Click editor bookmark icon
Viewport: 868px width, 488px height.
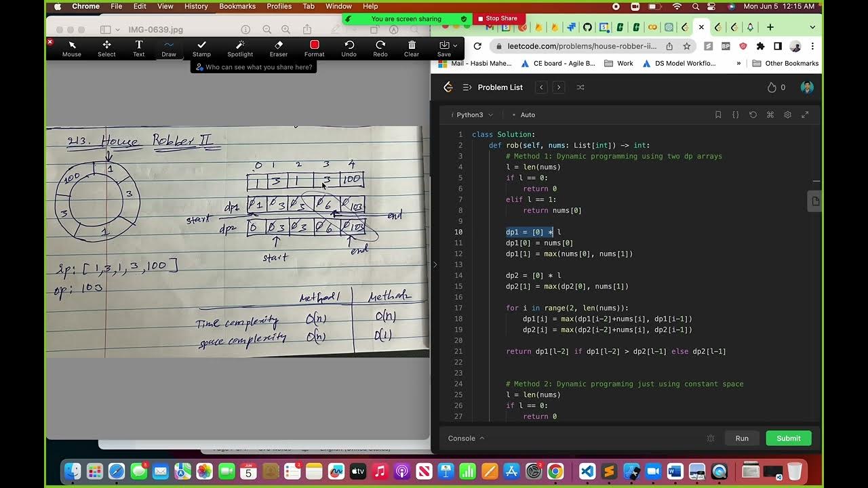pos(718,115)
